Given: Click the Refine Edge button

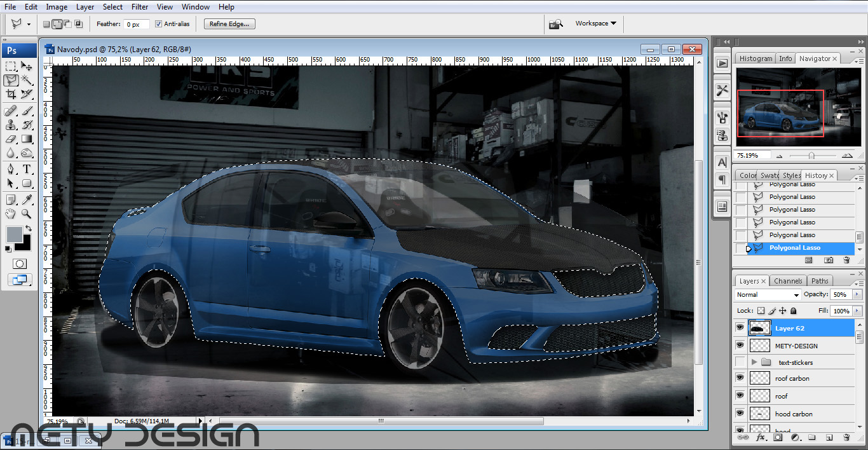Looking at the screenshot, I should tap(229, 24).
